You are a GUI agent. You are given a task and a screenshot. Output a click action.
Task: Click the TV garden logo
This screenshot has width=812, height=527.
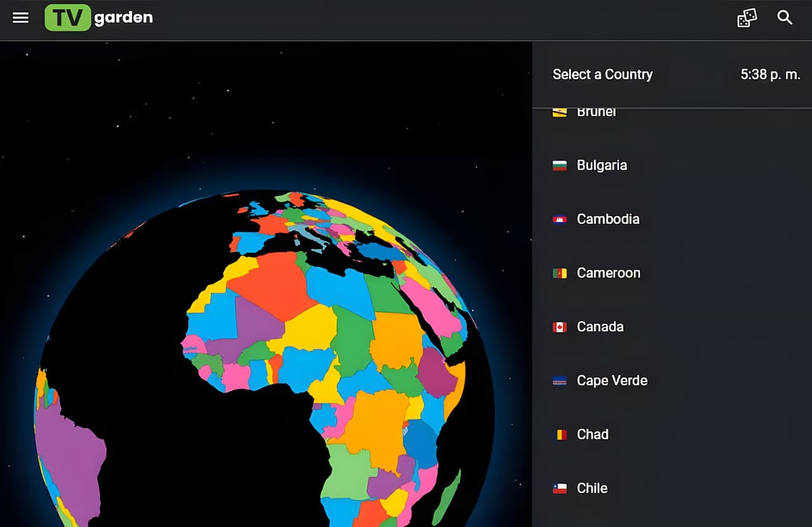(x=99, y=18)
